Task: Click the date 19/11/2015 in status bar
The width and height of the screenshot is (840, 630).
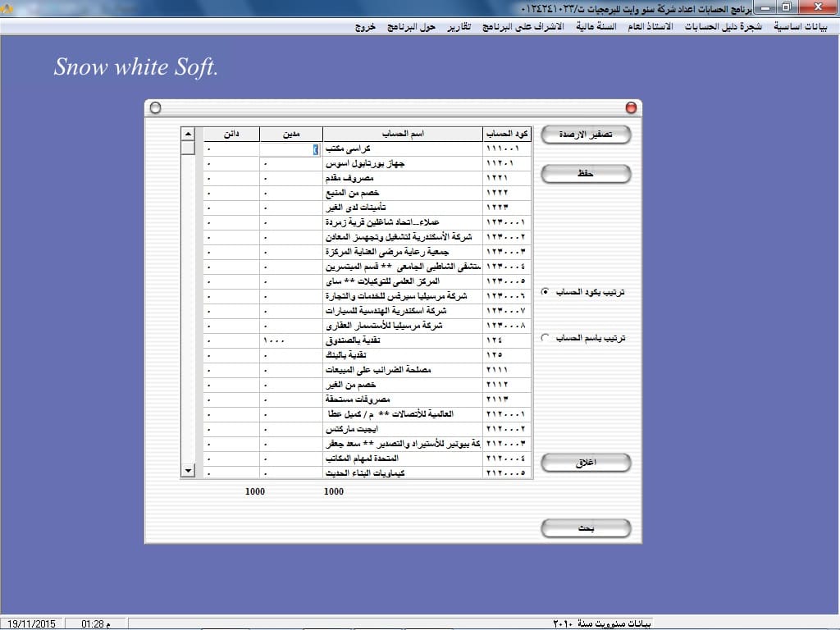Action: pos(32,624)
